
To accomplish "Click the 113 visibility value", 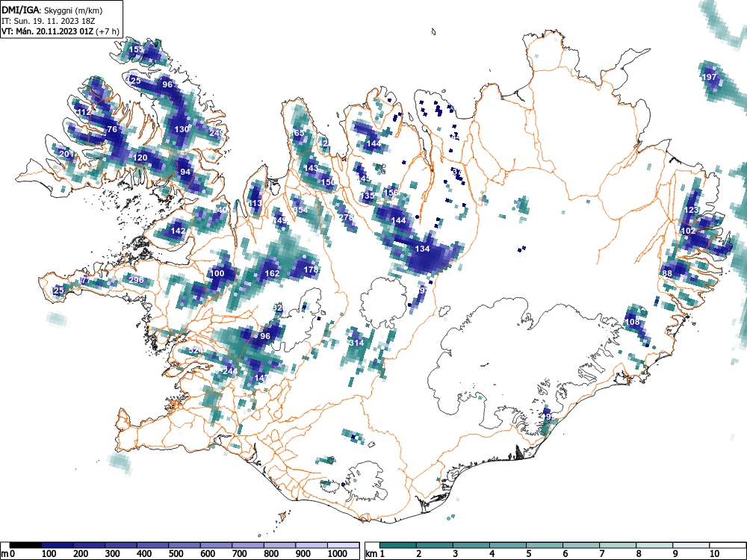I will [255, 203].
